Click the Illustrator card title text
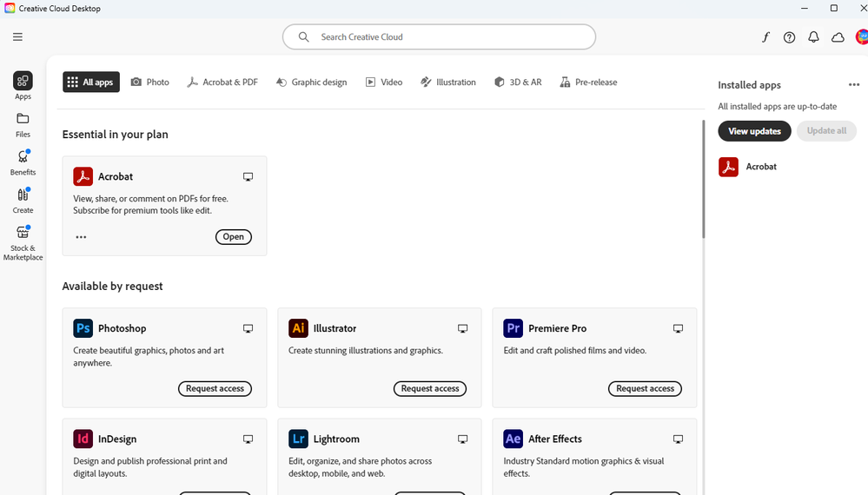Screen dimensions: 868x495 pos(335,328)
